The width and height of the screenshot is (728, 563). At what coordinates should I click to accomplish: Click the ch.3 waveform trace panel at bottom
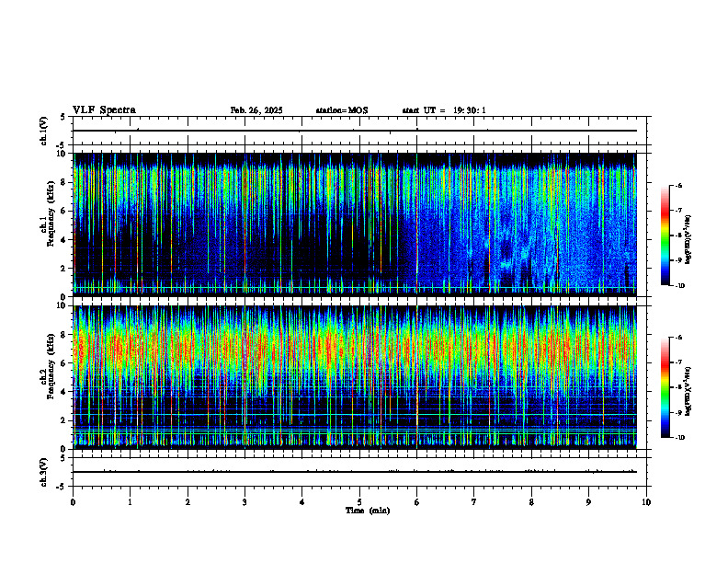click(x=359, y=472)
